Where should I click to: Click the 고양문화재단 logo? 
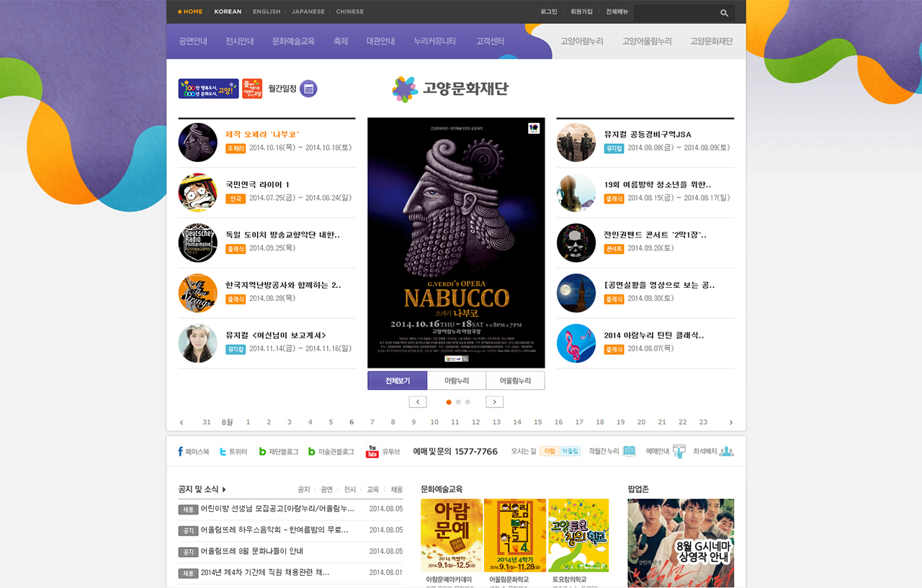[450, 89]
